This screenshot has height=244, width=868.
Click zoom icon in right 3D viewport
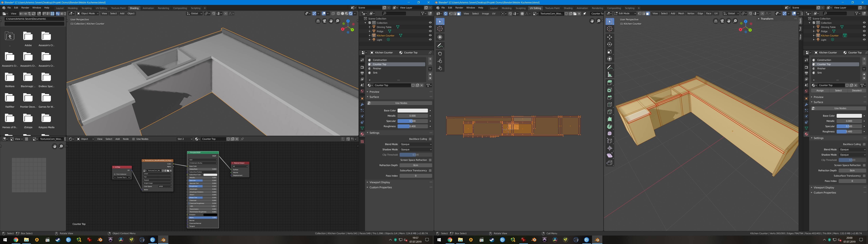click(735, 21)
